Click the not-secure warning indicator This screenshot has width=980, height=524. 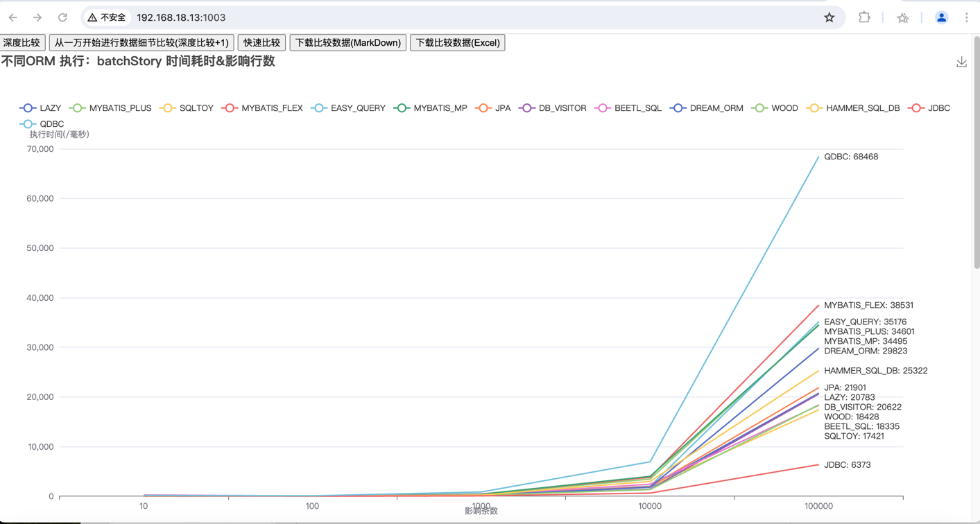[107, 17]
